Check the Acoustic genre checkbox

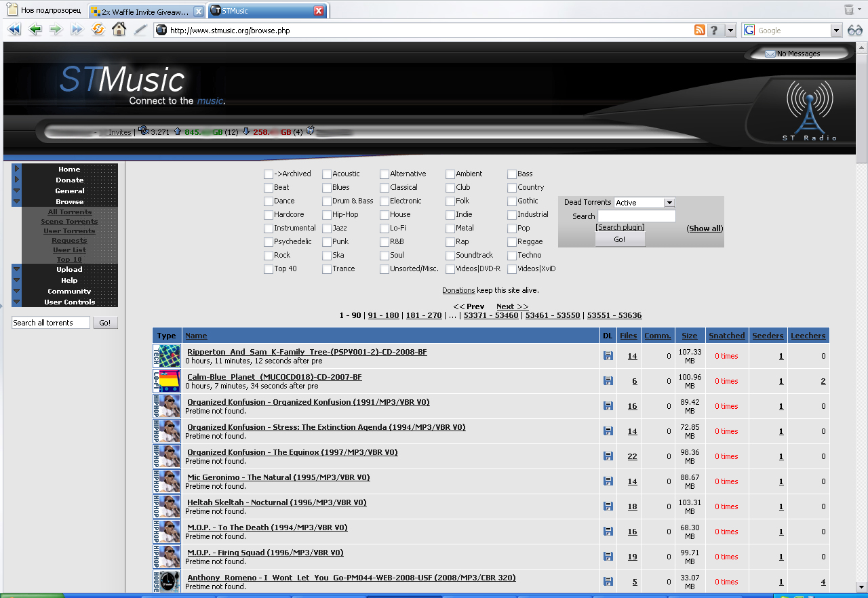(x=327, y=174)
